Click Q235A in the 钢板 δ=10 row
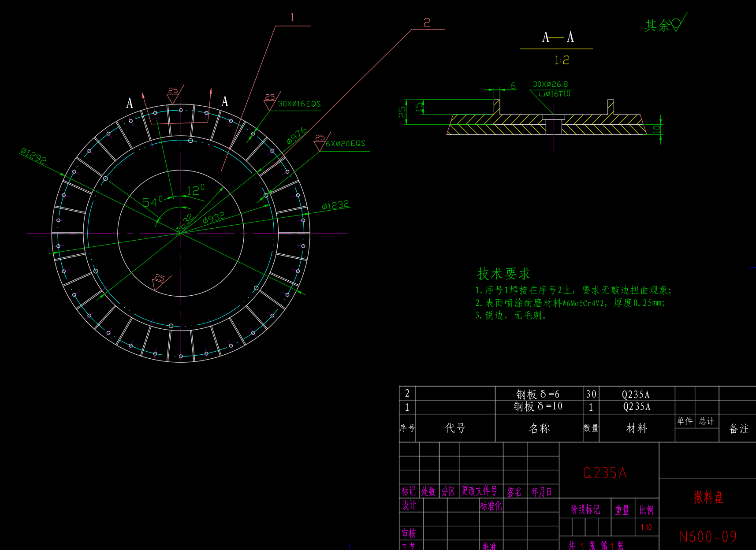Viewport: 756px width, 550px height. tap(637, 406)
